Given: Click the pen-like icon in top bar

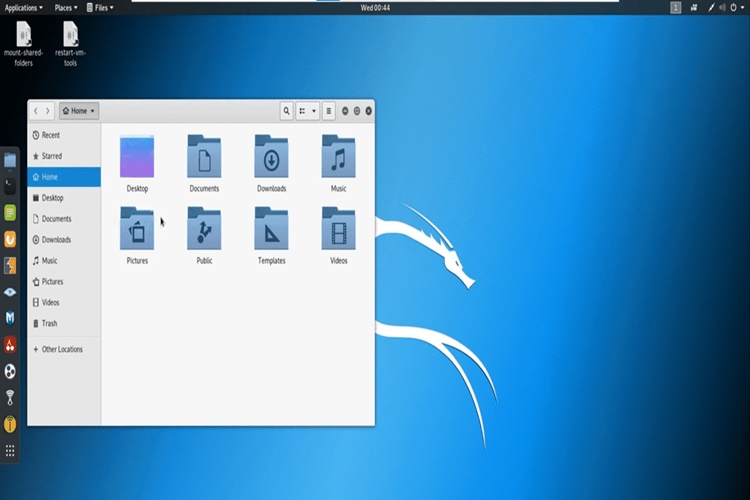Looking at the screenshot, I should (x=711, y=8).
